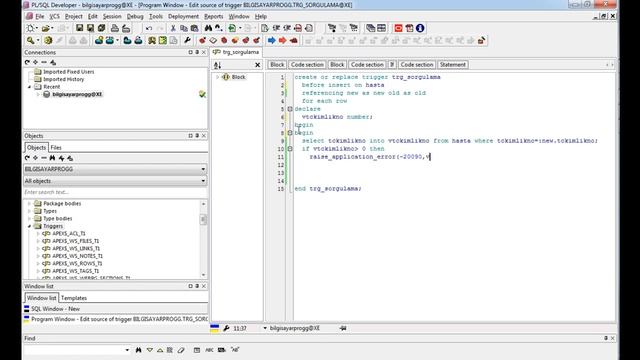Click the Find text input box
This screenshot has width=640, height=360.
tap(73, 350)
